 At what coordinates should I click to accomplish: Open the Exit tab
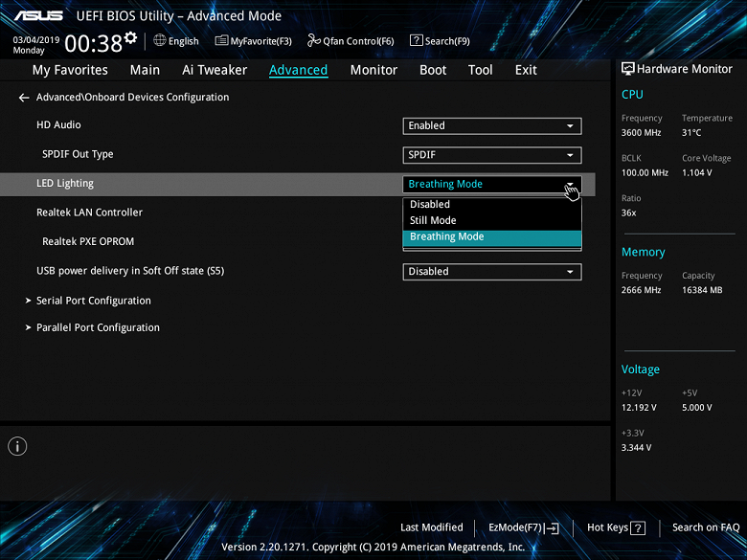point(526,70)
